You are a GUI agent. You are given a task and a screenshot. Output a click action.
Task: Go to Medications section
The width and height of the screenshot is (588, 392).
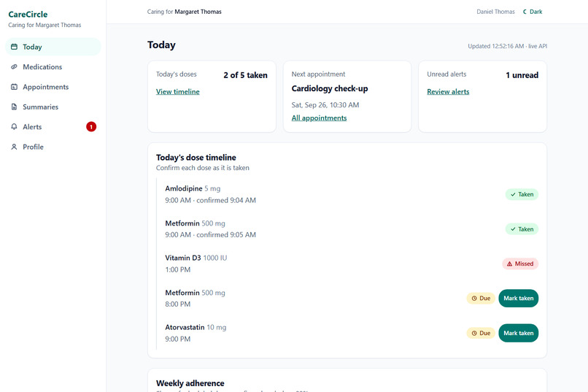(53, 66)
